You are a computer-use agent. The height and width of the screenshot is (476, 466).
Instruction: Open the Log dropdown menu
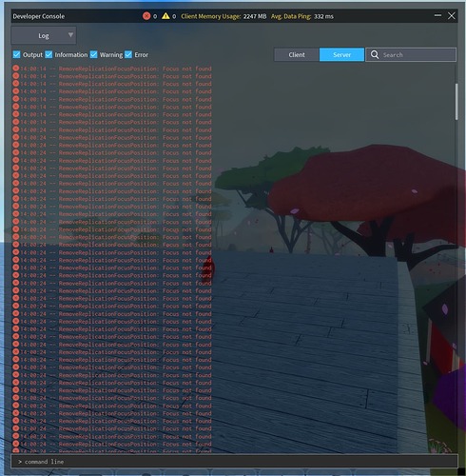click(44, 35)
